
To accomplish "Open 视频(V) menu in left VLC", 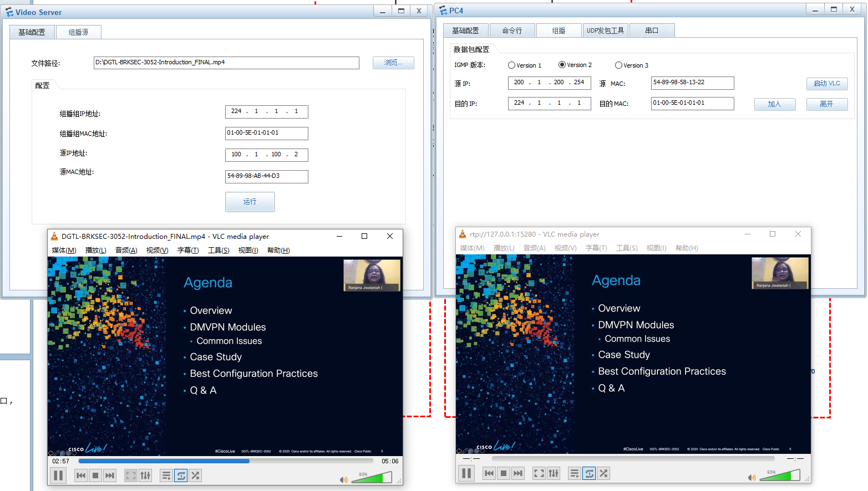I will [x=157, y=250].
